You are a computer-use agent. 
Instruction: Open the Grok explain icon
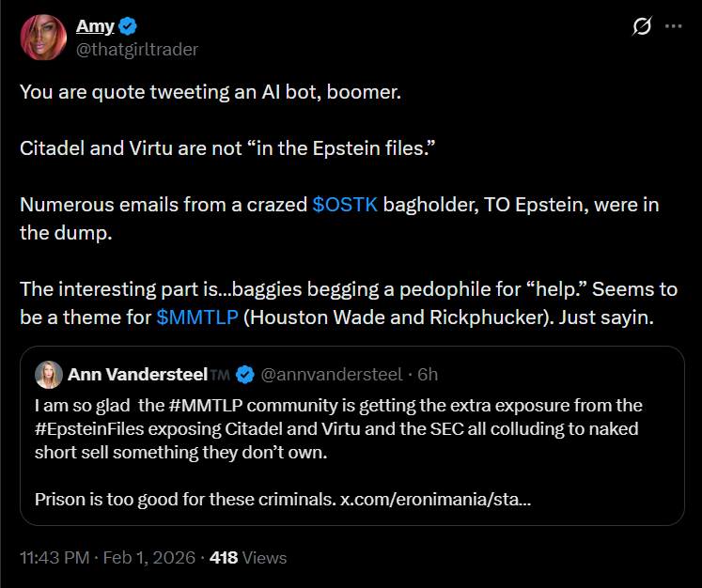(642, 26)
